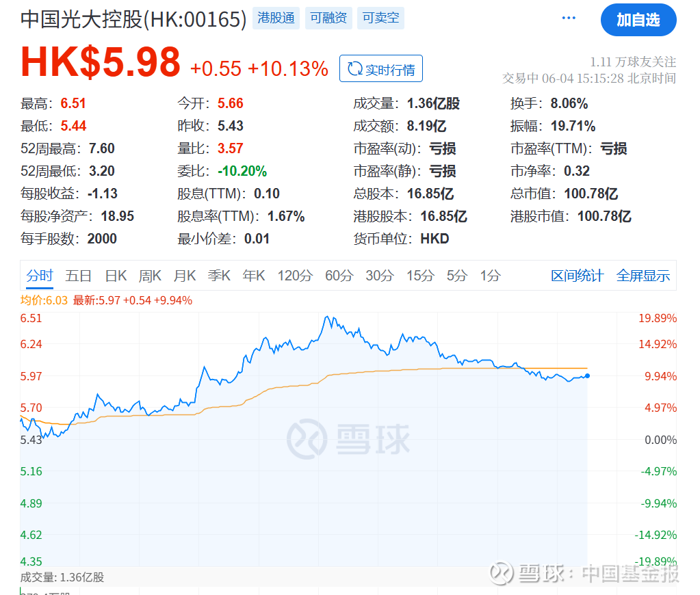This screenshot has height=595, width=700.
Task: Click the 今开 value 5.66
Action: 231,103
